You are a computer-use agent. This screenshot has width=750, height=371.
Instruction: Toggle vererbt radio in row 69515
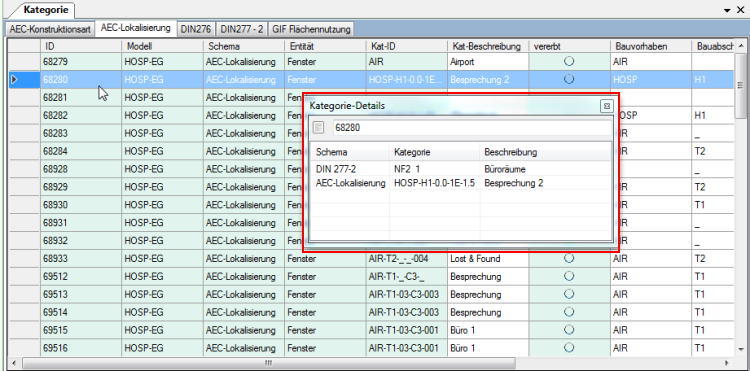[569, 330]
